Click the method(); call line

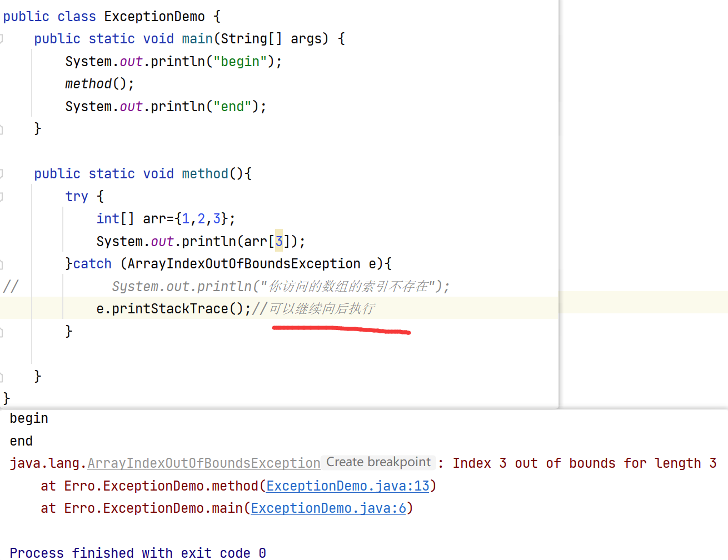pos(99,84)
